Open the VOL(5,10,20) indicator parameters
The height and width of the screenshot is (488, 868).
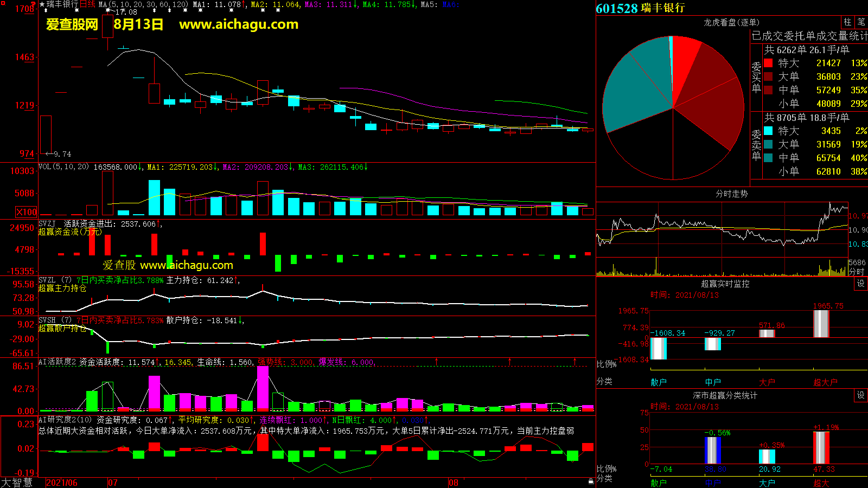(x=63, y=167)
